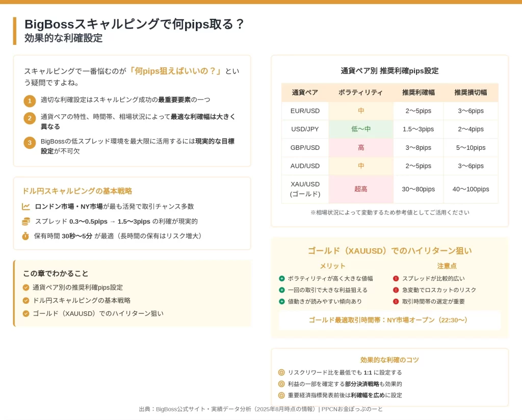Click the 中 volatility cell for EUR/USD
Image resolution: width=522 pixels, height=420 pixels.
[x=361, y=111]
